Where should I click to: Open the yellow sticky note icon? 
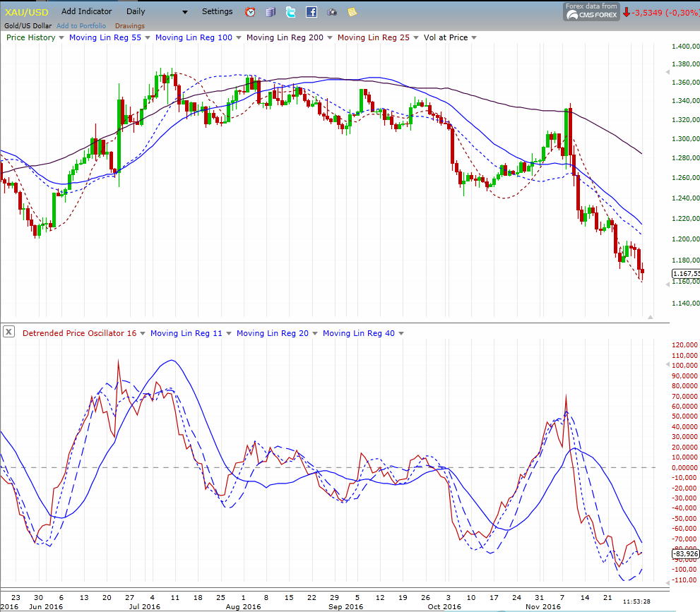[x=352, y=12]
